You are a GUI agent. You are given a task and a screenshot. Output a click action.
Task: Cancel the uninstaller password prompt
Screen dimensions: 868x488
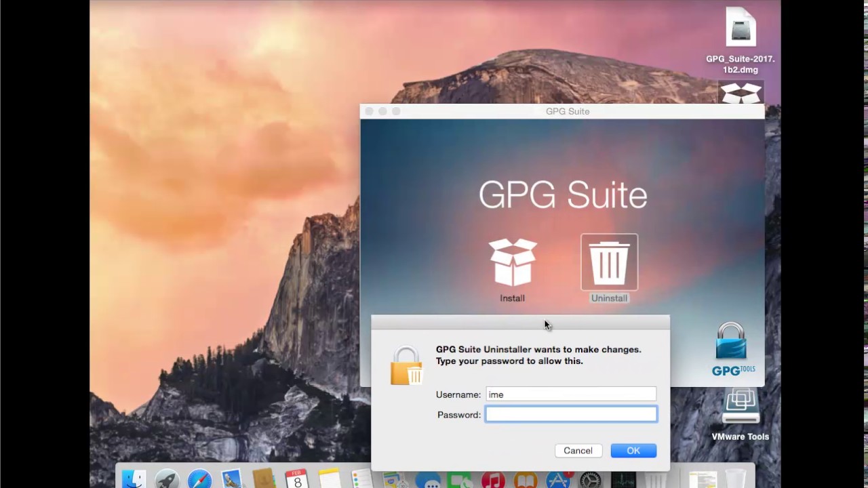point(578,451)
